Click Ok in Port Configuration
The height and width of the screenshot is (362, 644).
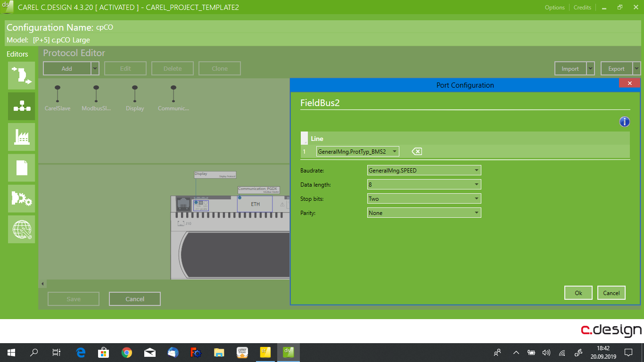point(578,293)
